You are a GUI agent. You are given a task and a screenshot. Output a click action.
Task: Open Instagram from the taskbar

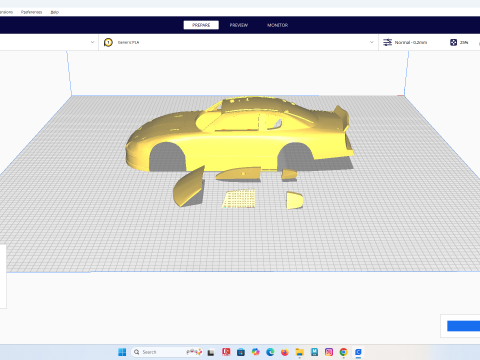329,352
